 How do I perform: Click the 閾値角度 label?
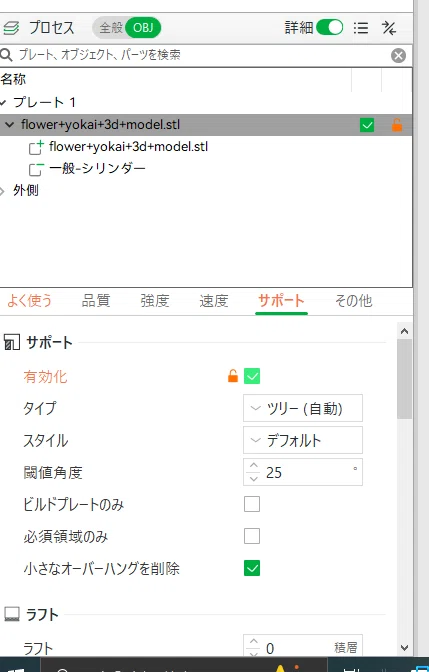pos(53,472)
